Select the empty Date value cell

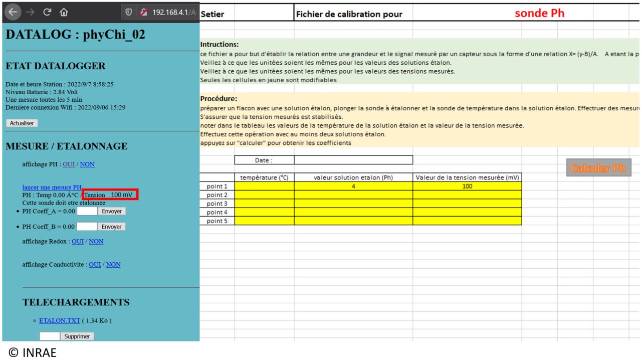(353, 160)
